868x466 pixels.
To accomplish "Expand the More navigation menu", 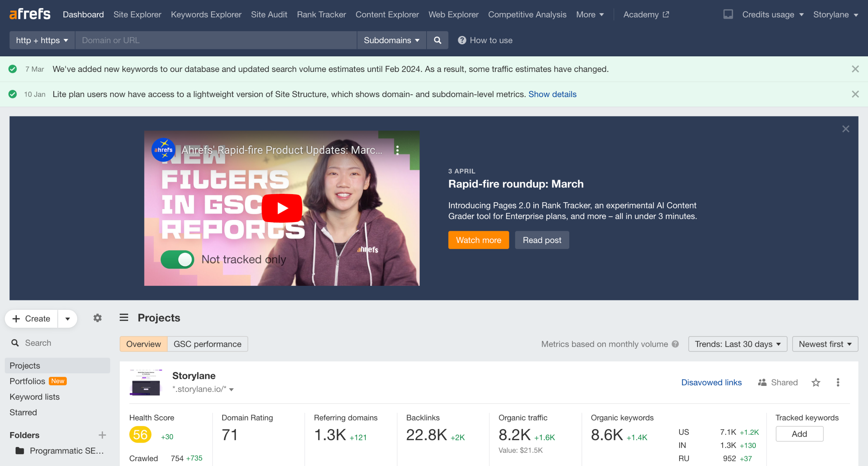I will 590,15.
